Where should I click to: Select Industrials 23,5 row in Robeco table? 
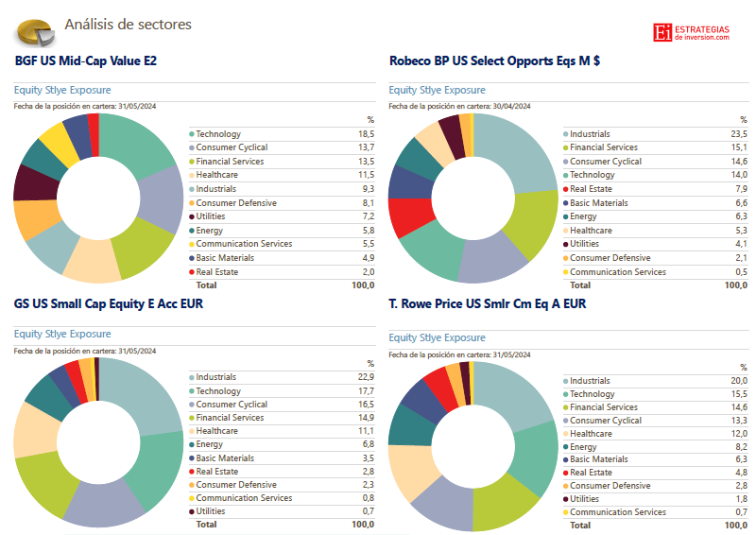pos(656,134)
